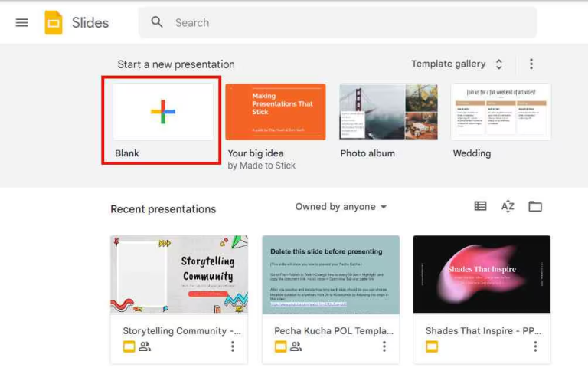Create a new Blank presentation

click(163, 112)
